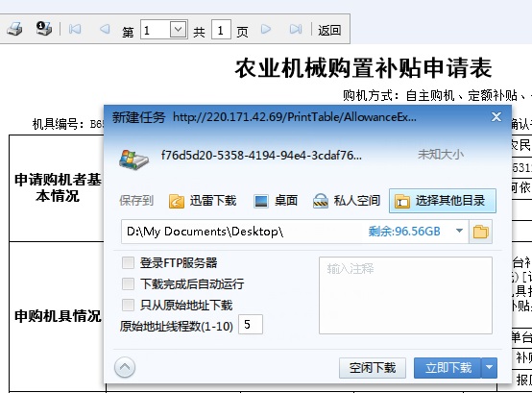Click 立即下载 button

[447, 368]
